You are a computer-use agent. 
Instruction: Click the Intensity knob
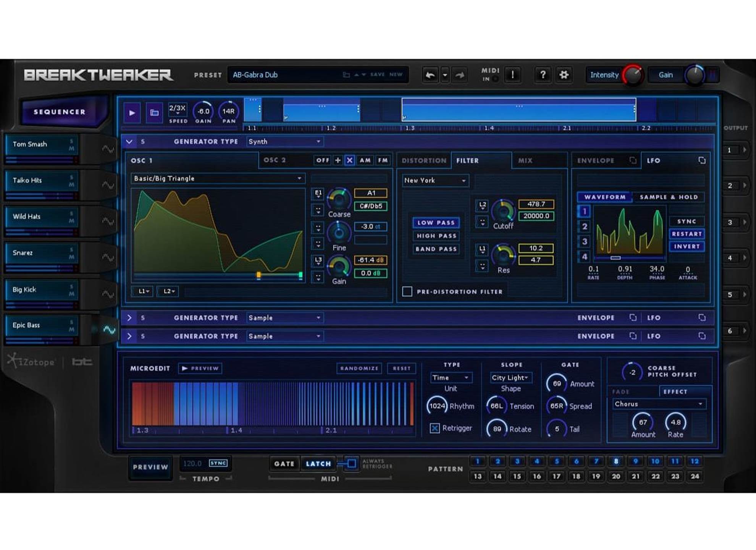(x=632, y=75)
